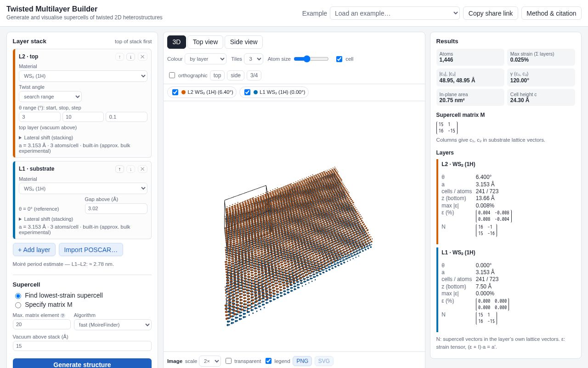Toggle the cell outline checkbox

click(339, 59)
